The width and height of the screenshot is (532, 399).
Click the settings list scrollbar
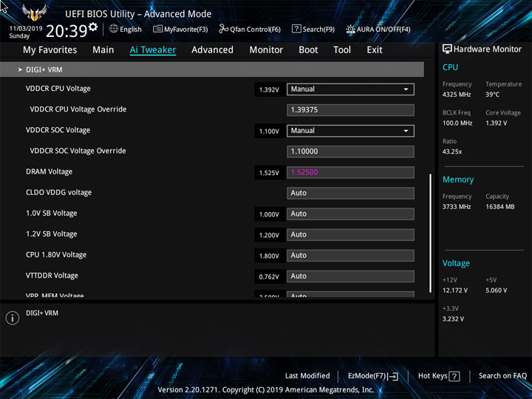click(x=431, y=233)
